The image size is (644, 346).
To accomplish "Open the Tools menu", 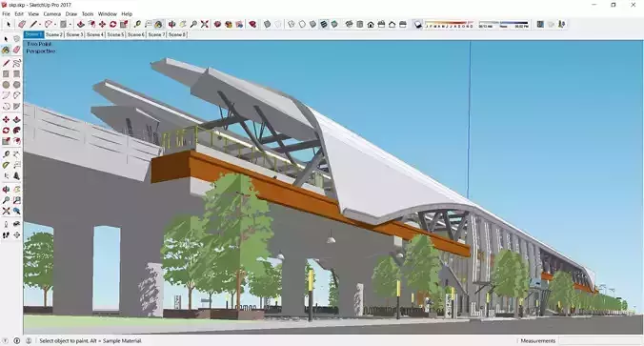I will pos(88,14).
